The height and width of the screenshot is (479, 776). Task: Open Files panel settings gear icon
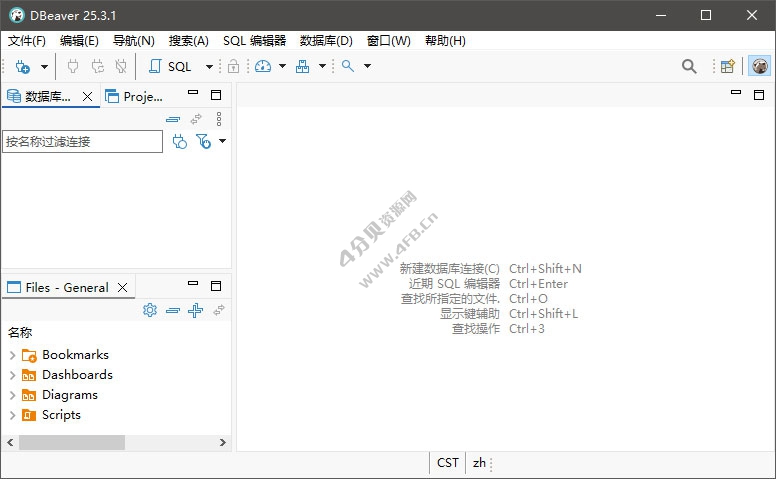[x=150, y=310]
